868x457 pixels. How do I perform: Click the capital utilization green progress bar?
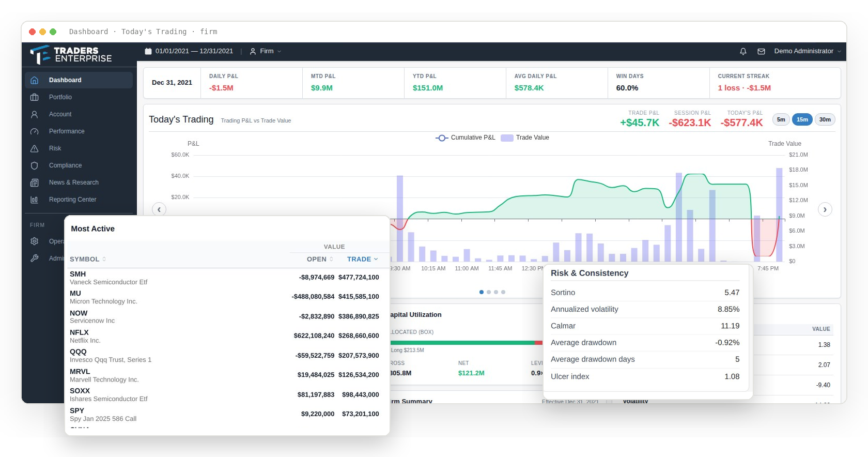[x=462, y=343]
